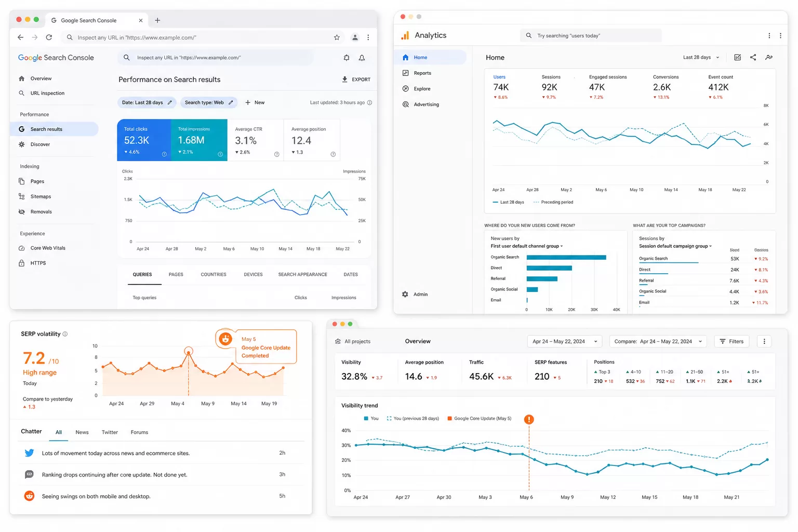This screenshot has width=798, height=532.
Task: Bookmark the page with the star icon
Action: click(337, 37)
